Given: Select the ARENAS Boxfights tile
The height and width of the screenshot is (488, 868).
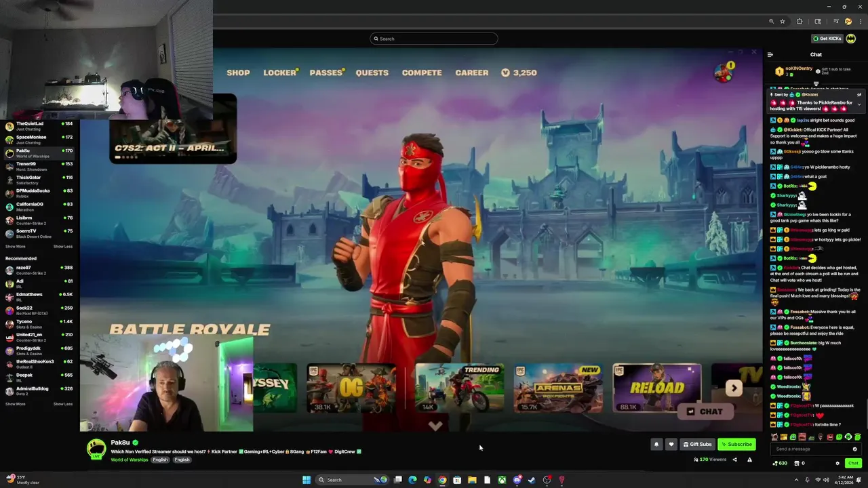Looking at the screenshot, I should (559, 388).
